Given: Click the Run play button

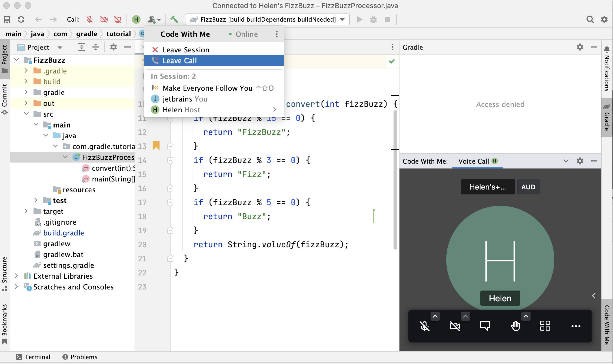Looking at the screenshot, I should [x=359, y=19].
